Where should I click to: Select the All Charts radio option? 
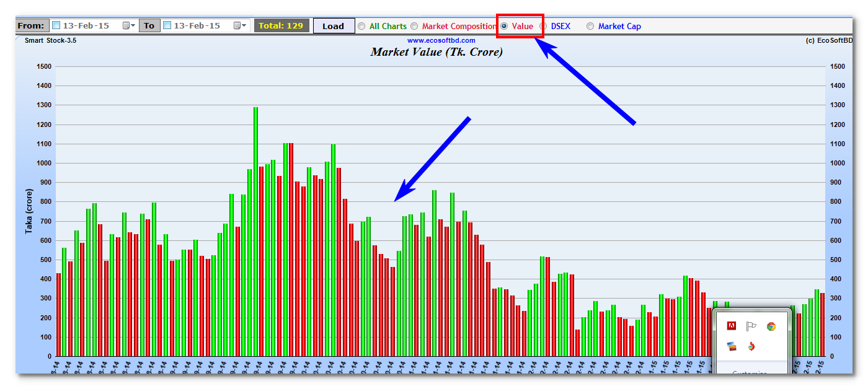[x=361, y=26]
